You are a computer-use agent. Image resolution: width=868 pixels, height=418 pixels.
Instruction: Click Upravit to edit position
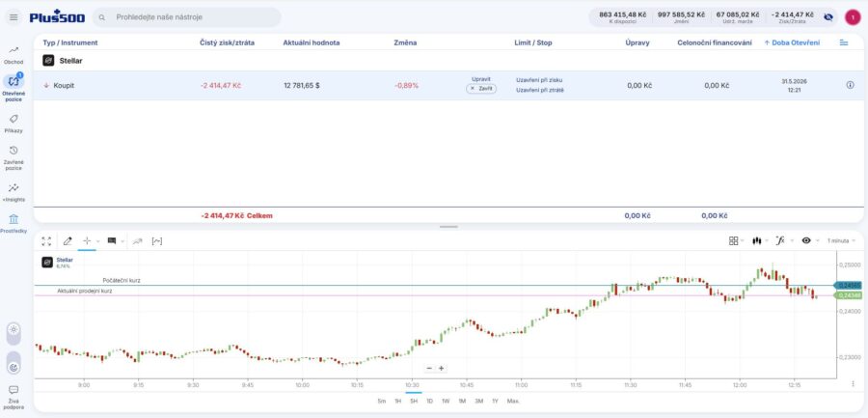pos(481,79)
